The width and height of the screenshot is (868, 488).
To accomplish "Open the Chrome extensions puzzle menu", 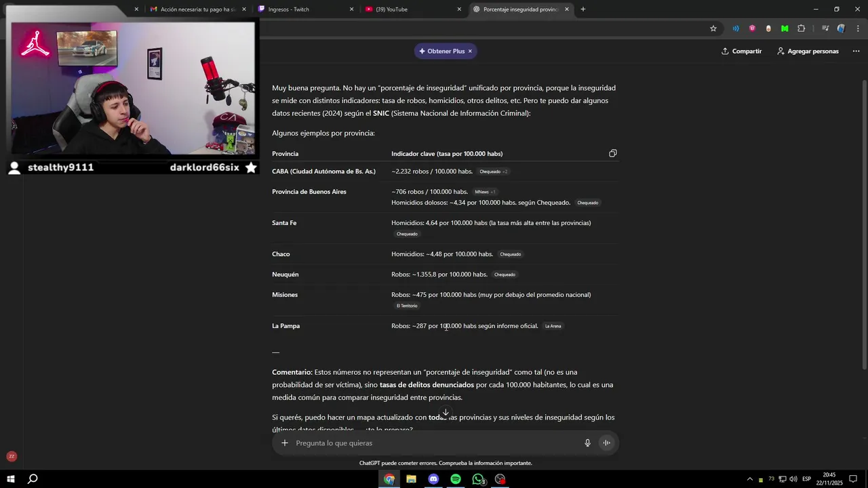I will click(801, 28).
